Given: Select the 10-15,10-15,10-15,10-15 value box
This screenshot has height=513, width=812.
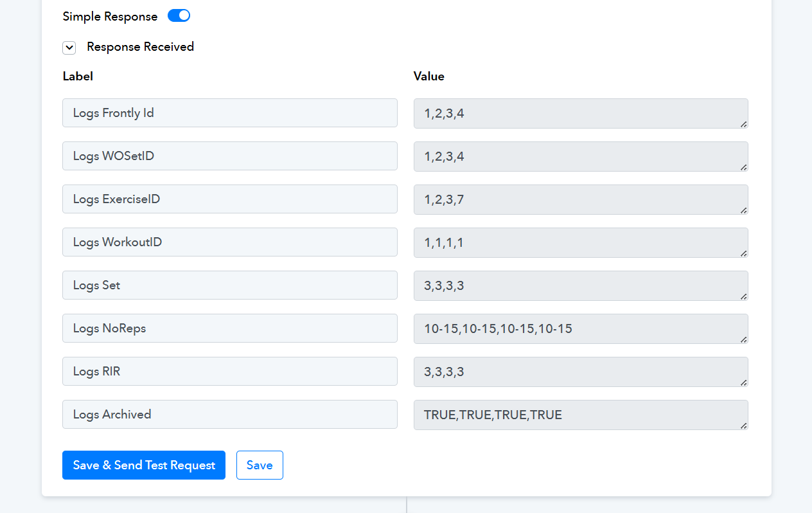Looking at the screenshot, I should click(580, 328).
